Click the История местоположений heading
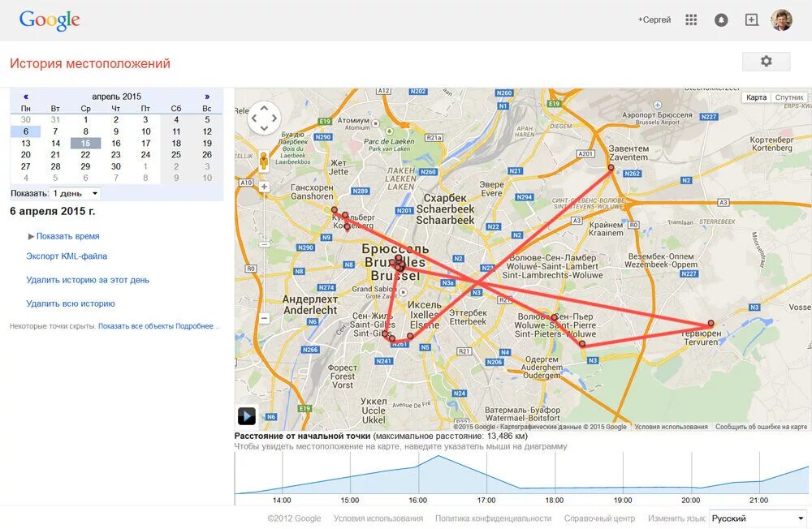This screenshot has height=529, width=812. pos(90,63)
